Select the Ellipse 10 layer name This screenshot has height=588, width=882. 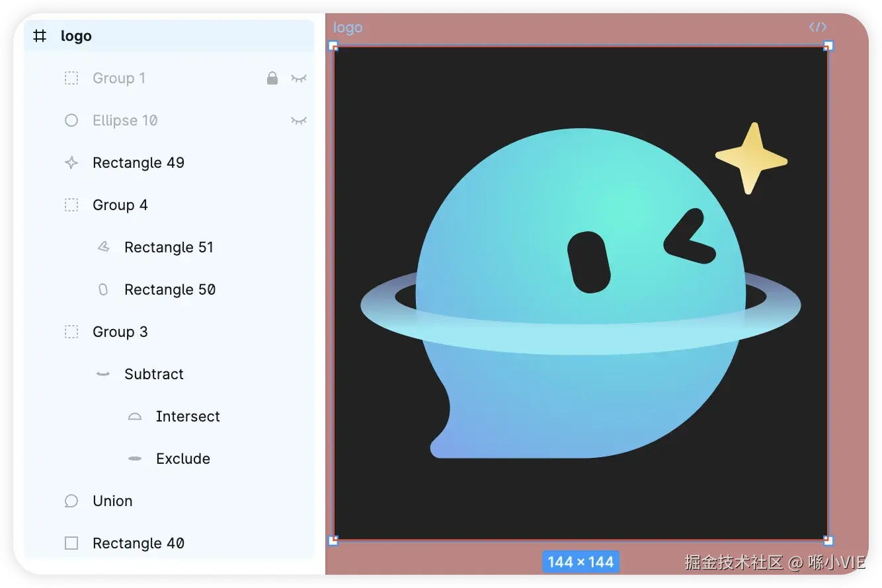[x=125, y=120]
